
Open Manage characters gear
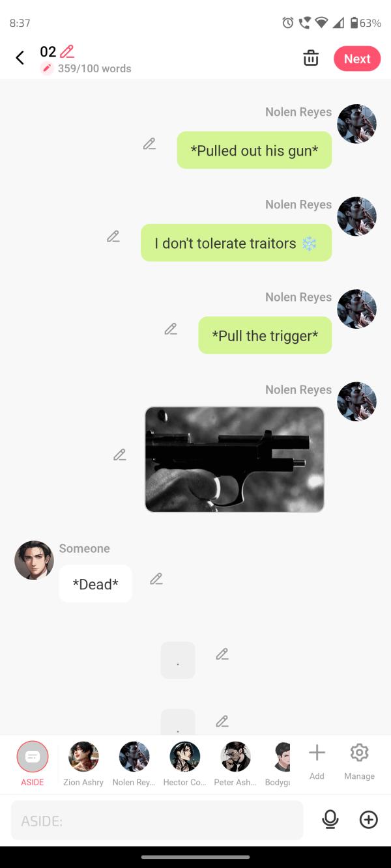click(359, 762)
